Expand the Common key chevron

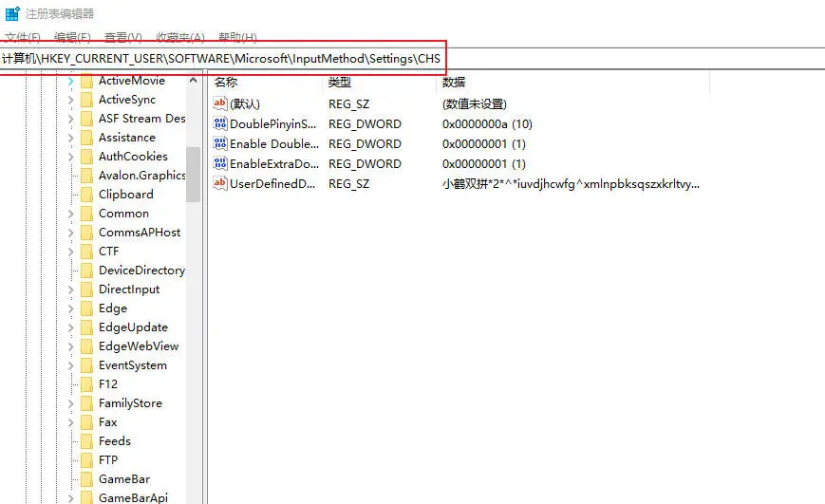(70, 214)
